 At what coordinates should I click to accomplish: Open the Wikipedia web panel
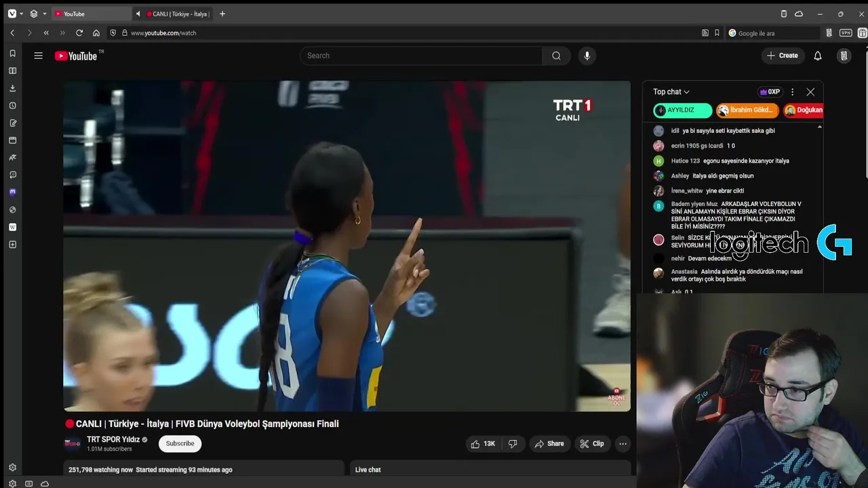point(12,227)
